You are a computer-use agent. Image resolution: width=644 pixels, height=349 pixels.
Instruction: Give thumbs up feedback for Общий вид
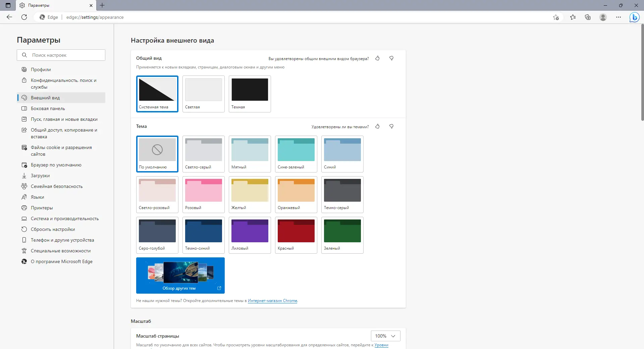(377, 58)
